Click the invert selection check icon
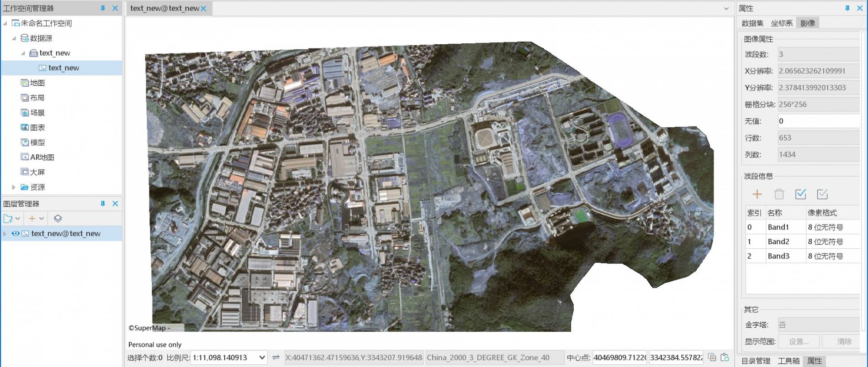This screenshot has height=367, width=868. (x=822, y=194)
